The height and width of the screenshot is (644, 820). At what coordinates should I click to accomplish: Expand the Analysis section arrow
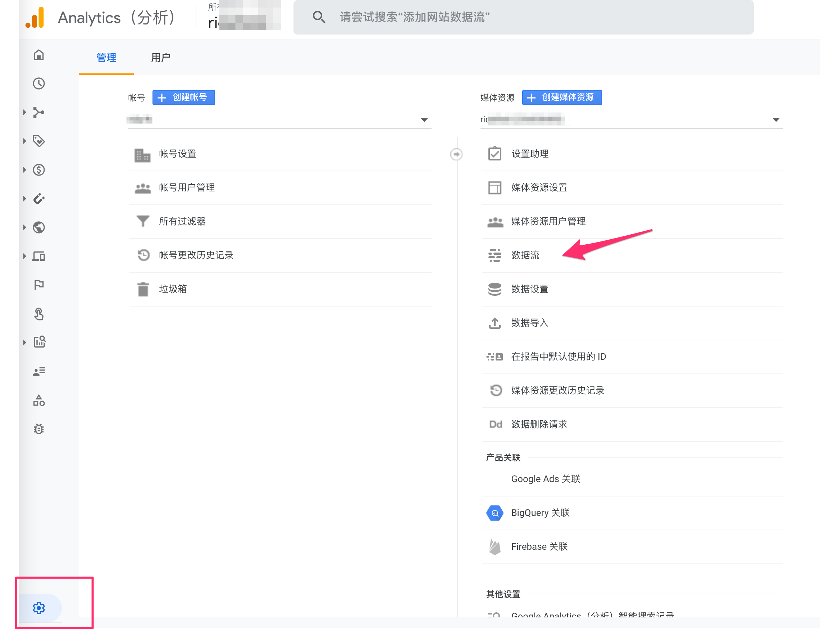point(24,343)
